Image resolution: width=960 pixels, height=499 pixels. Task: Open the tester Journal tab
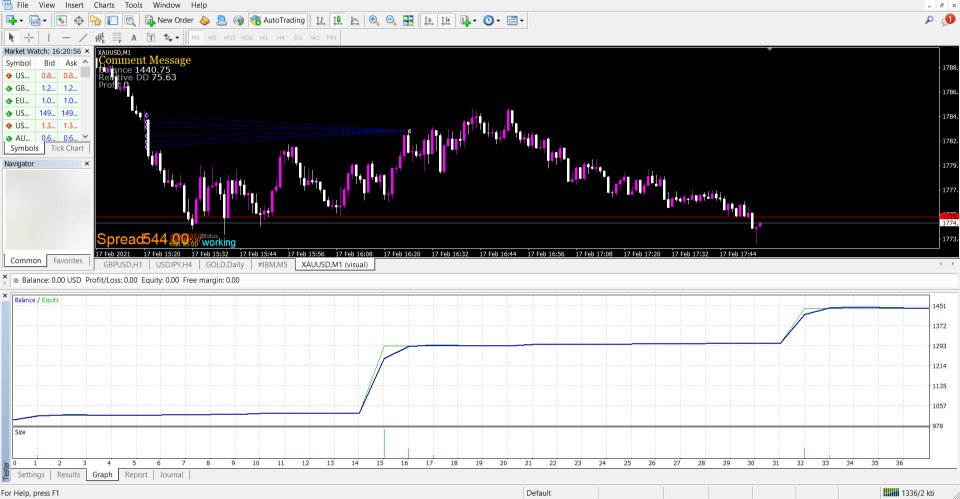click(x=171, y=475)
